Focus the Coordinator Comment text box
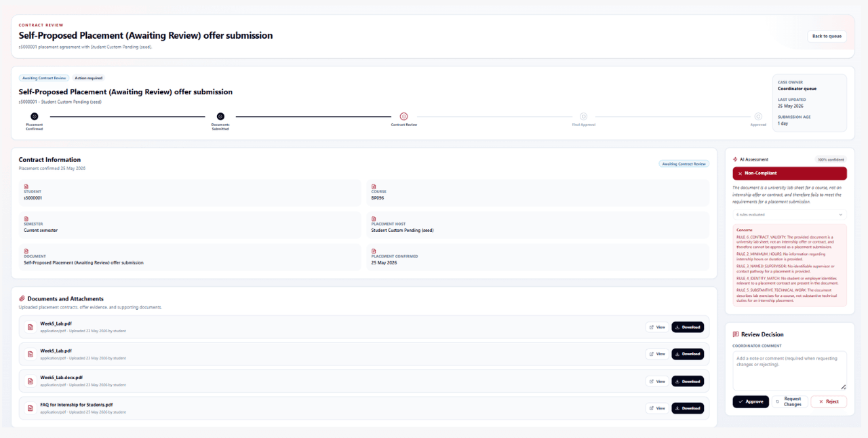 click(790, 370)
